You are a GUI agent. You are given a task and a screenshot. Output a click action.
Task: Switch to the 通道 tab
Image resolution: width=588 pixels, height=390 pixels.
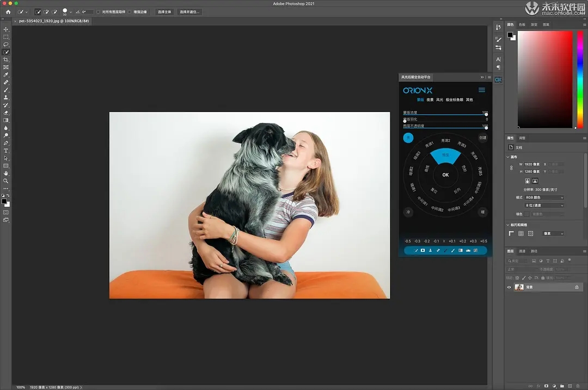point(522,251)
